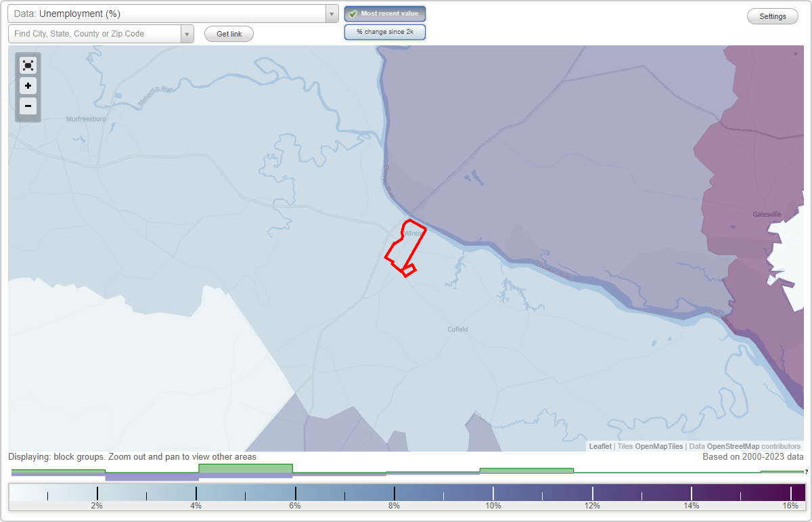
Task: Click the Displaying: block groups message
Action: coord(133,457)
